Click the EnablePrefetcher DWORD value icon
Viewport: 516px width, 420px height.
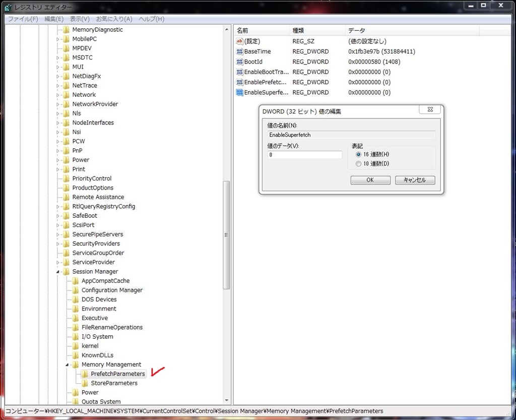[x=239, y=82]
